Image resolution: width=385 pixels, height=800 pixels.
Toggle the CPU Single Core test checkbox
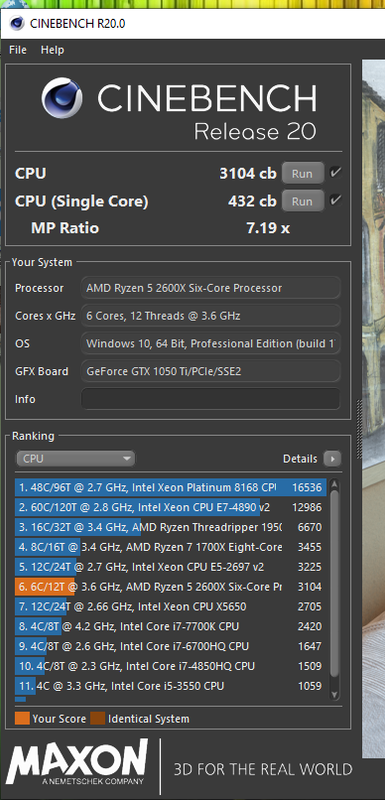coord(335,200)
